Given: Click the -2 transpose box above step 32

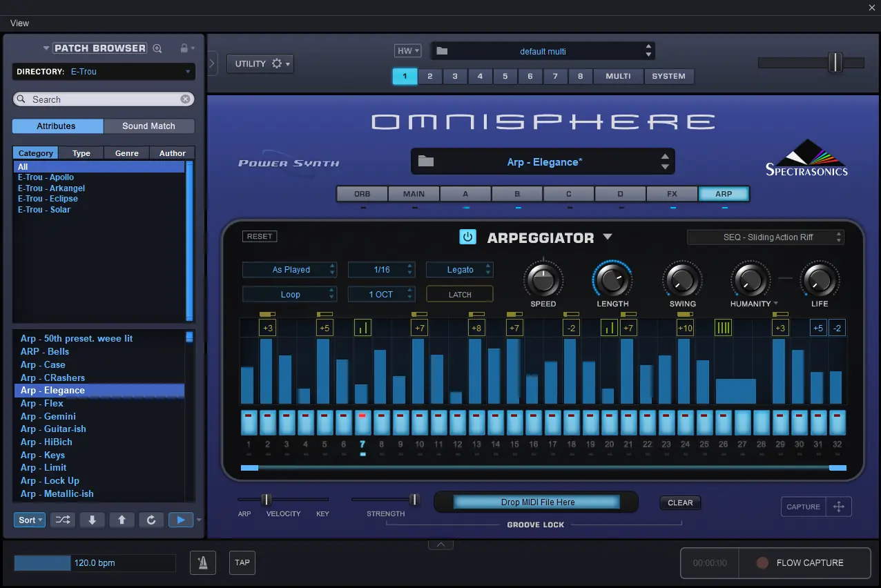Looking at the screenshot, I should (837, 328).
